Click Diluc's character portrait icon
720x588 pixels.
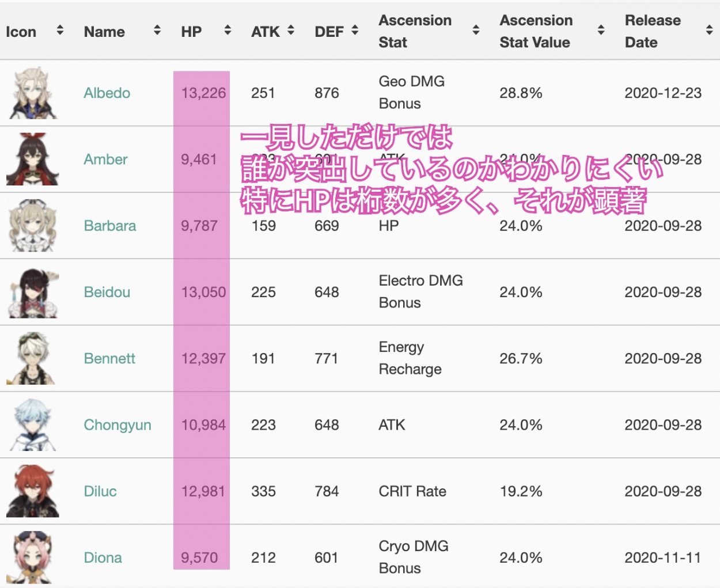33,491
